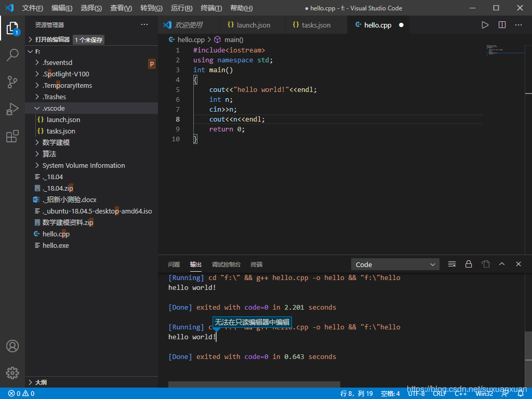The width and height of the screenshot is (532, 399).
Task: Close the bottom output panel
Action: coord(518,264)
